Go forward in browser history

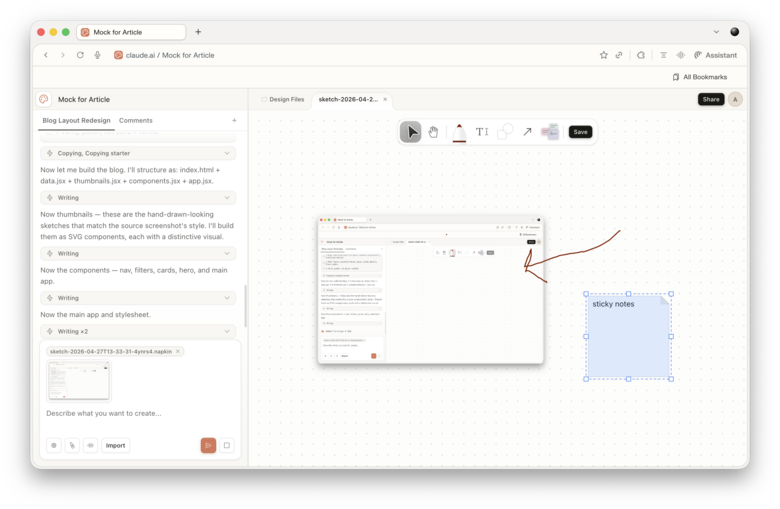pos(63,55)
